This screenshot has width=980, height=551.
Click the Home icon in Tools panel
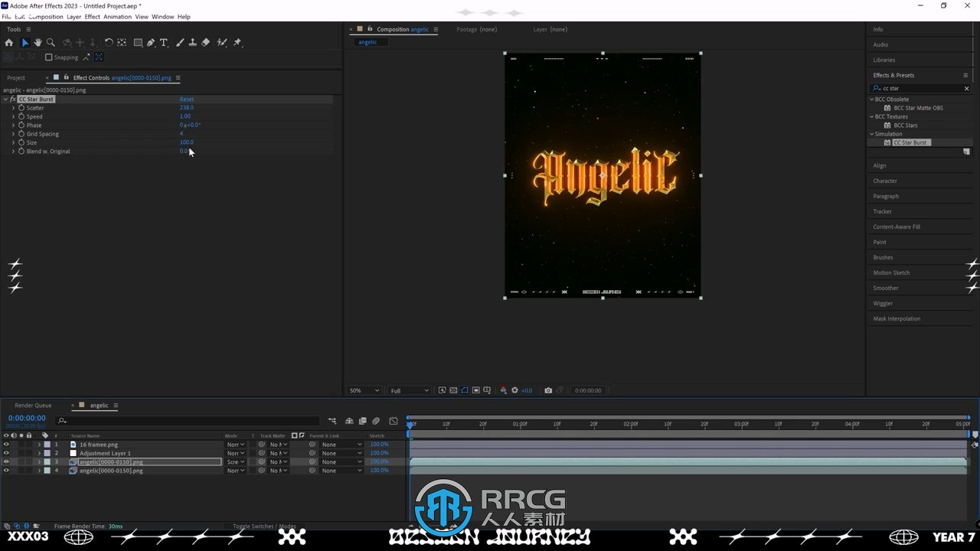(9, 43)
